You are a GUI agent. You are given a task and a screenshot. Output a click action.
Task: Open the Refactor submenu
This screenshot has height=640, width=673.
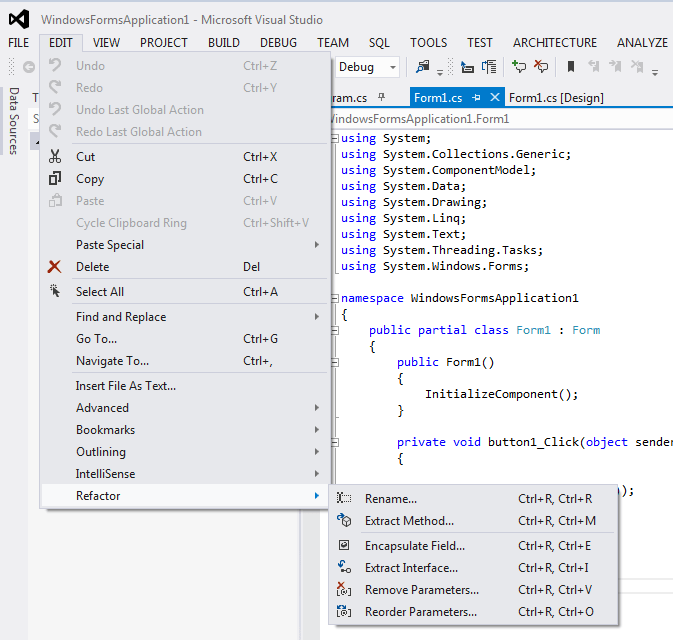click(x=185, y=495)
